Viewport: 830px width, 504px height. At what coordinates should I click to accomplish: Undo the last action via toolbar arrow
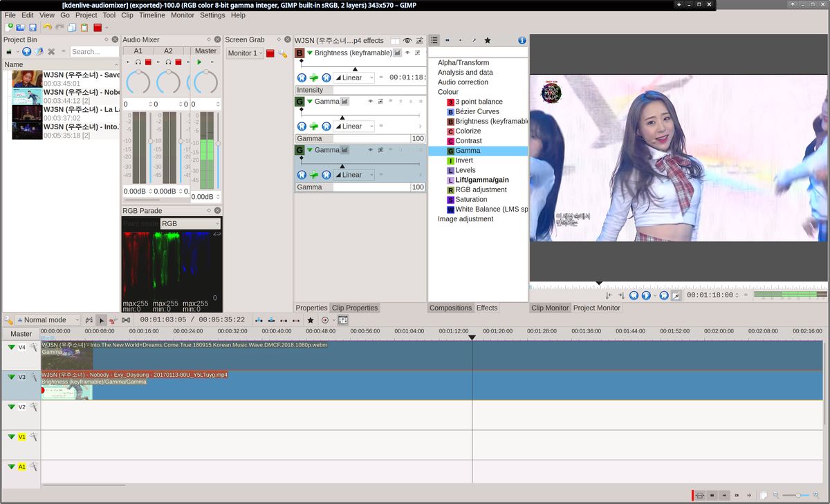pos(47,28)
